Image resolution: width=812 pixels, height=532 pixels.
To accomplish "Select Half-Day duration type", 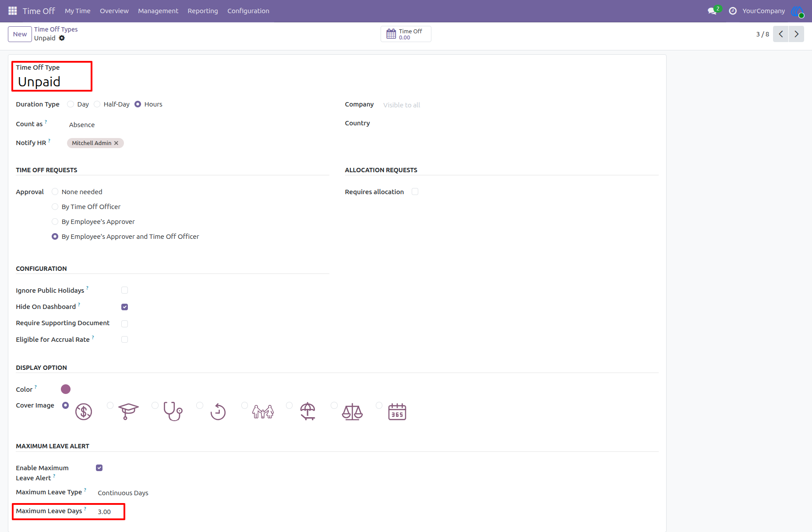I will point(97,104).
